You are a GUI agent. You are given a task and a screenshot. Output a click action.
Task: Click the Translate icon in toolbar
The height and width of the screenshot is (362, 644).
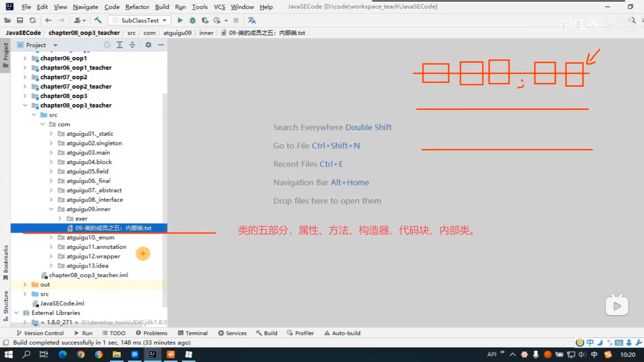[252, 20]
